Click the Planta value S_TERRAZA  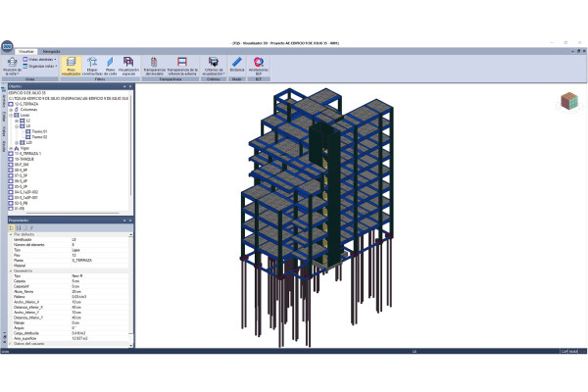[x=81, y=260]
